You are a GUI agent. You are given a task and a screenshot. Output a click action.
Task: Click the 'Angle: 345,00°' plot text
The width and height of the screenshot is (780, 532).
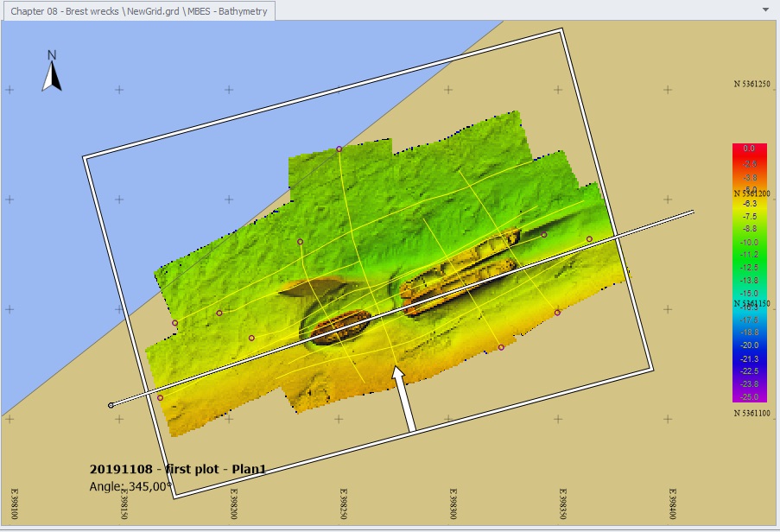[x=131, y=486]
